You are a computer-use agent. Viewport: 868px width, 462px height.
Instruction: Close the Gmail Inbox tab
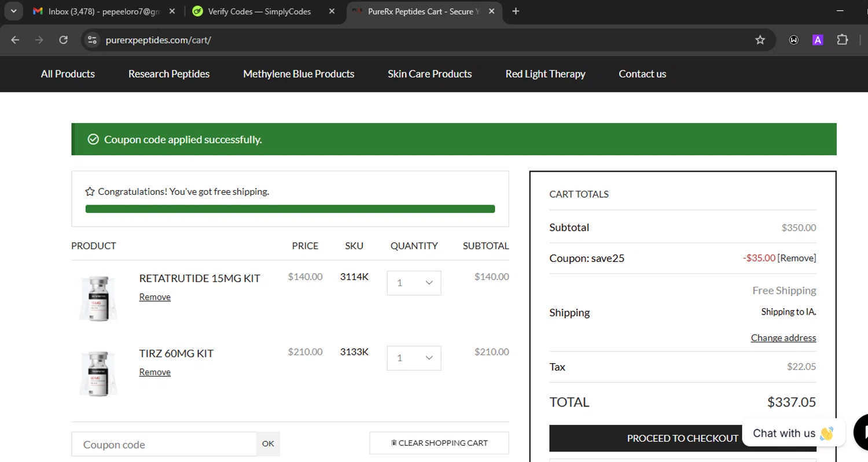(172, 12)
